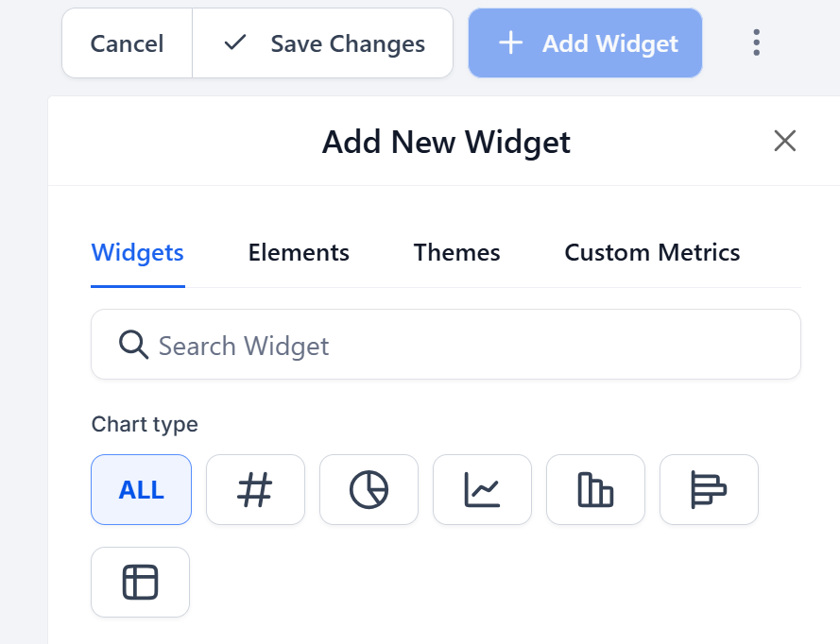Pick the horizontal bar chart filter
840x644 pixels.
pyautogui.click(x=709, y=489)
